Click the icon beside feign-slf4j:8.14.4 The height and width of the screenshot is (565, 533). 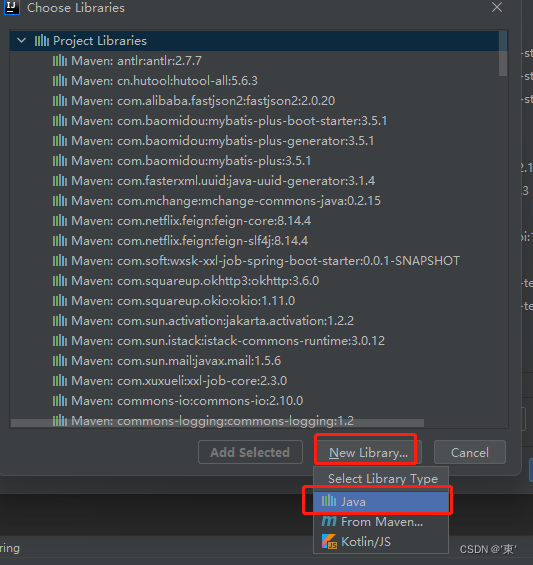(x=60, y=241)
